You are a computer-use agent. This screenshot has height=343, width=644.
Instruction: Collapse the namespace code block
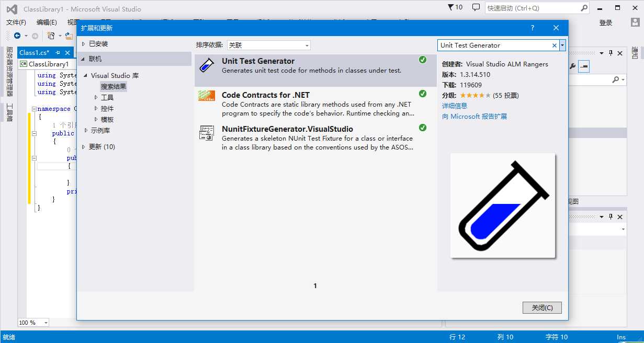(x=34, y=109)
